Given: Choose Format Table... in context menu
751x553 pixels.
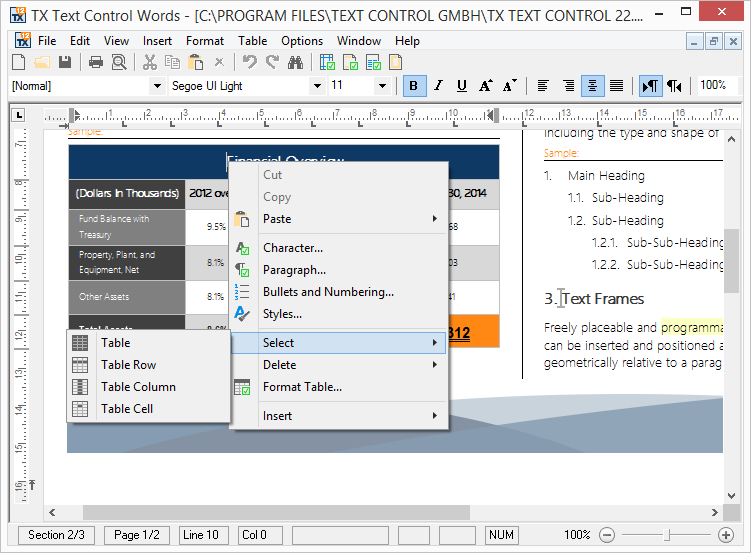Looking at the screenshot, I should (302, 387).
